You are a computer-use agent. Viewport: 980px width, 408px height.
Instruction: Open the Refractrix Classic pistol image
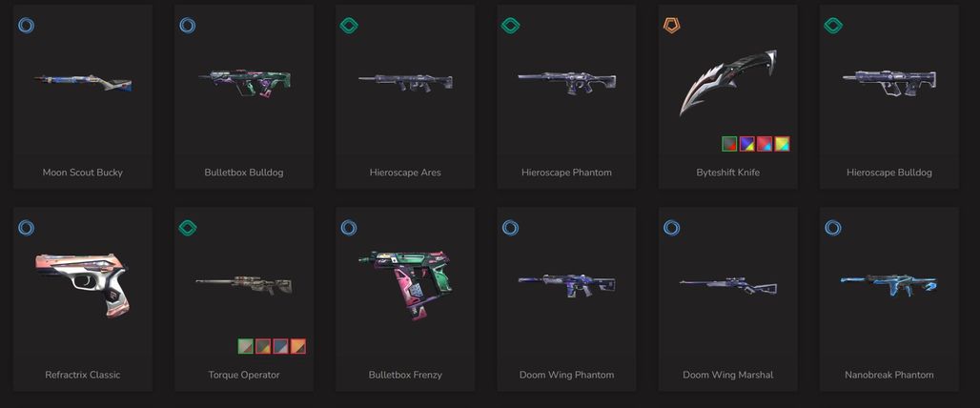81,284
